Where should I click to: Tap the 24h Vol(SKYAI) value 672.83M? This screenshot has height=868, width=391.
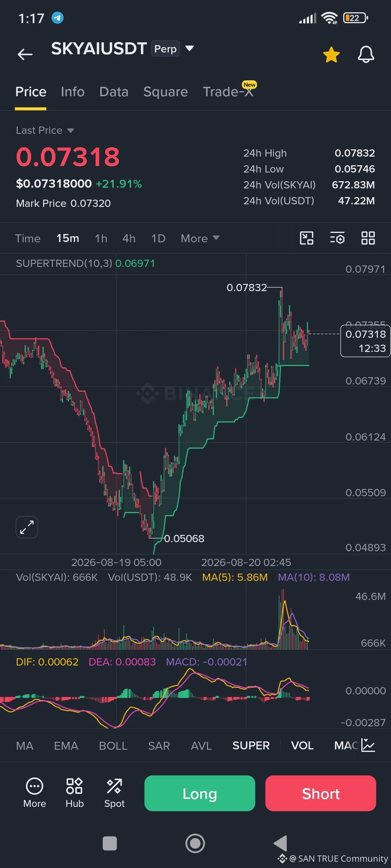click(x=353, y=185)
